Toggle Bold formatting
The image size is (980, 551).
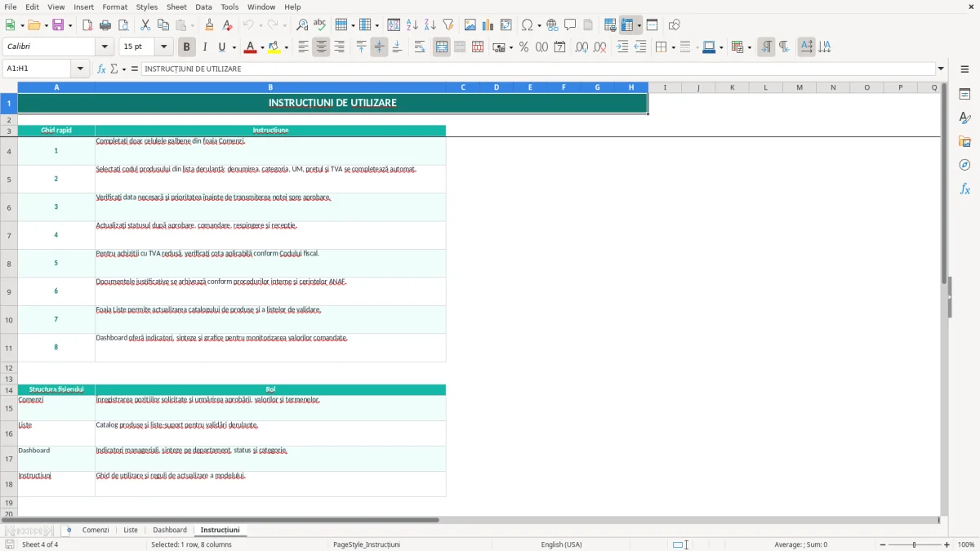tap(186, 47)
